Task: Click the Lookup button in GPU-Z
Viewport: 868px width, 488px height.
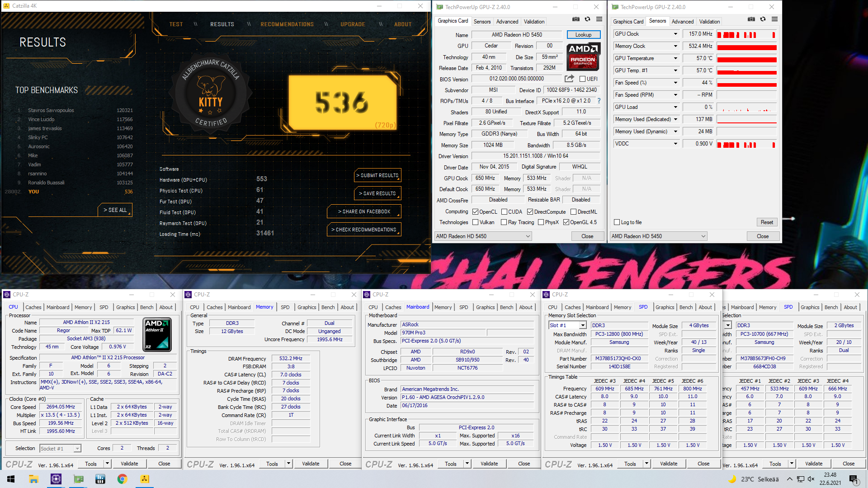Action: click(x=583, y=35)
